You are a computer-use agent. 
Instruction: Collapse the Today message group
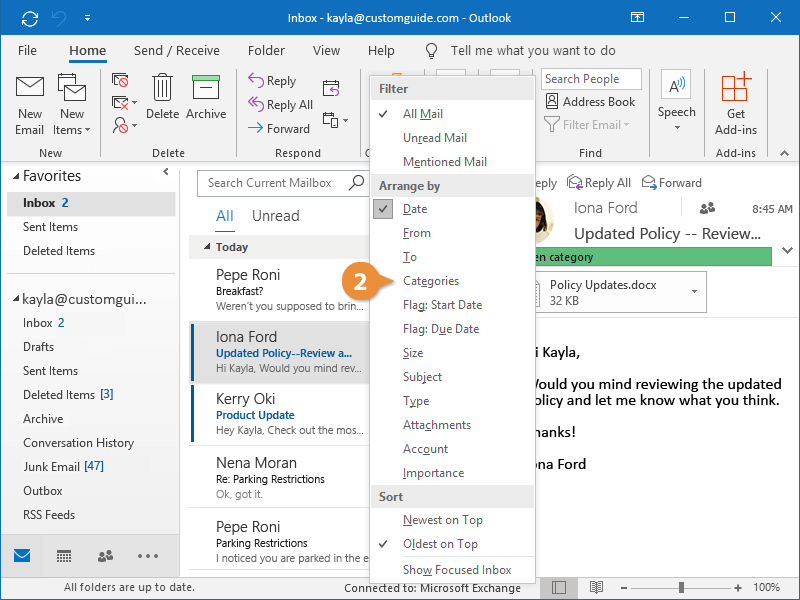pos(207,247)
